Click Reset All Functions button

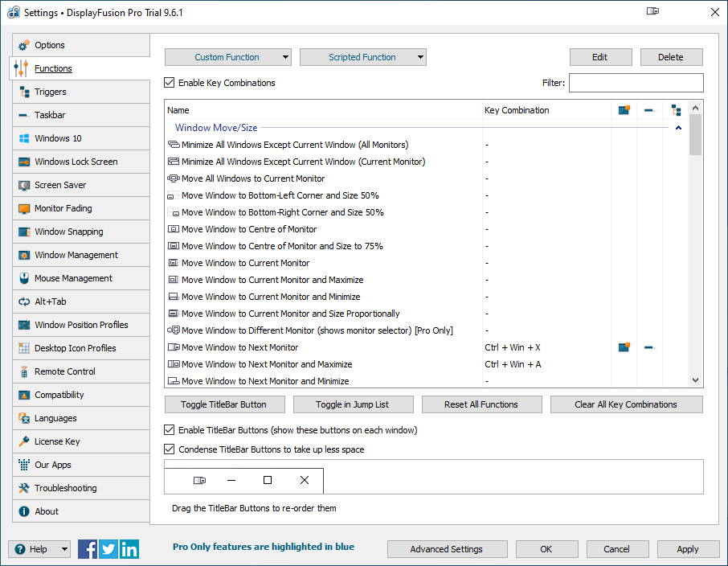click(482, 404)
